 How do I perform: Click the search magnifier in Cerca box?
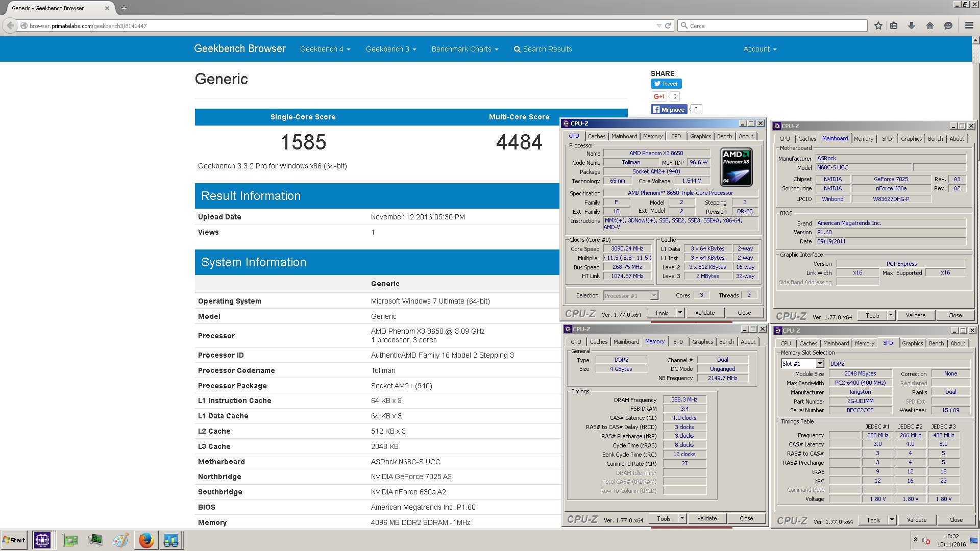pyautogui.click(x=684, y=26)
